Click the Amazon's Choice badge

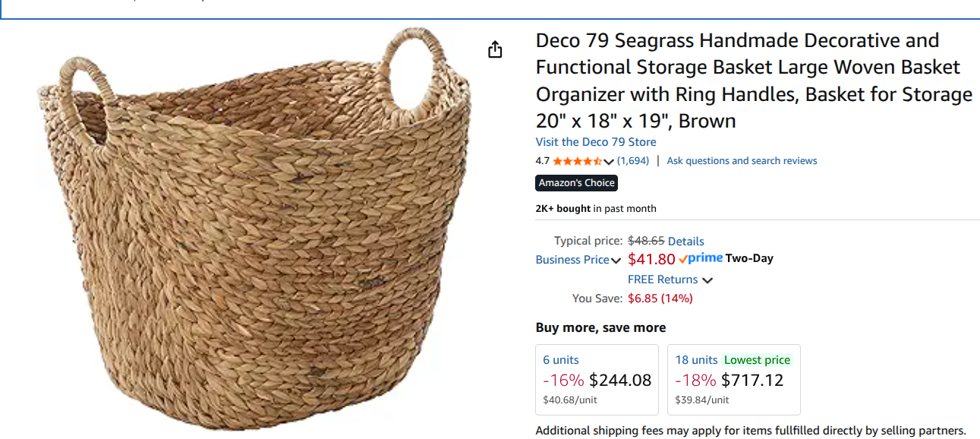[x=576, y=183]
